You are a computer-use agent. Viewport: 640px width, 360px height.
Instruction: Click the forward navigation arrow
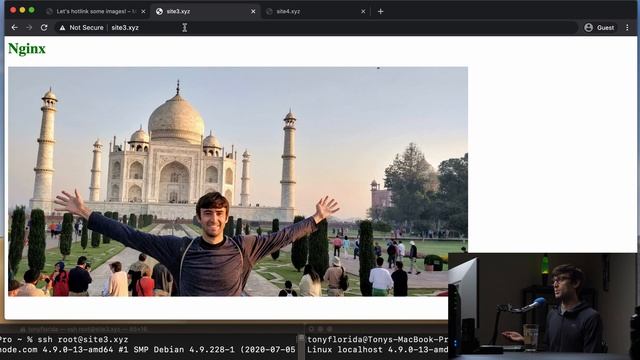[x=29, y=28]
